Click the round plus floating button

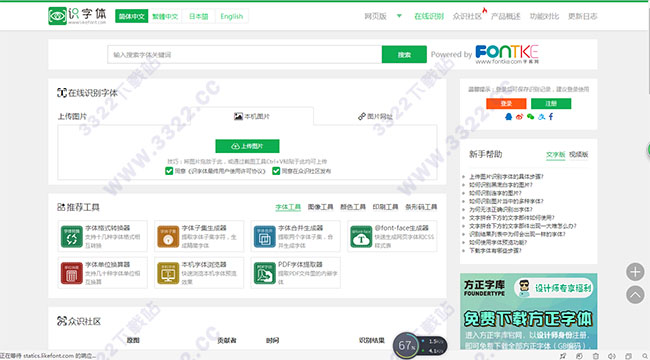pyautogui.click(x=635, y=272)
